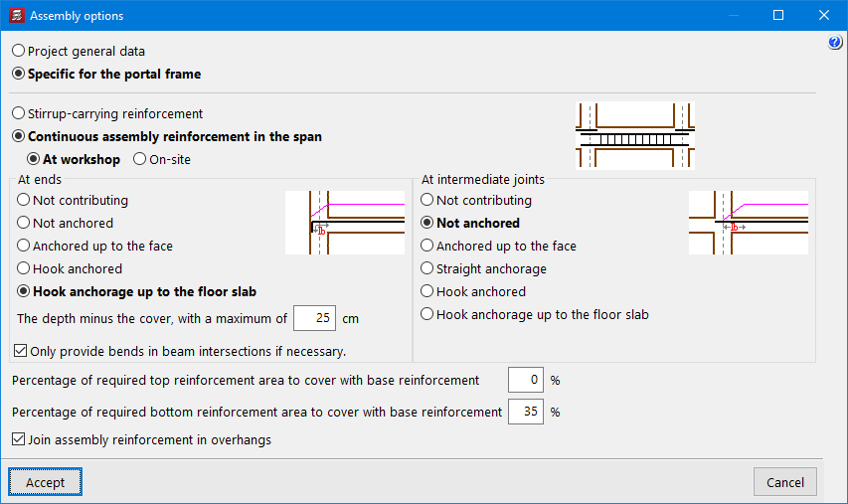Select Hook anchorage up to floor slab at intermediate joints
Viewport: 848px width, 504px height.
click(x=427, y=314)
